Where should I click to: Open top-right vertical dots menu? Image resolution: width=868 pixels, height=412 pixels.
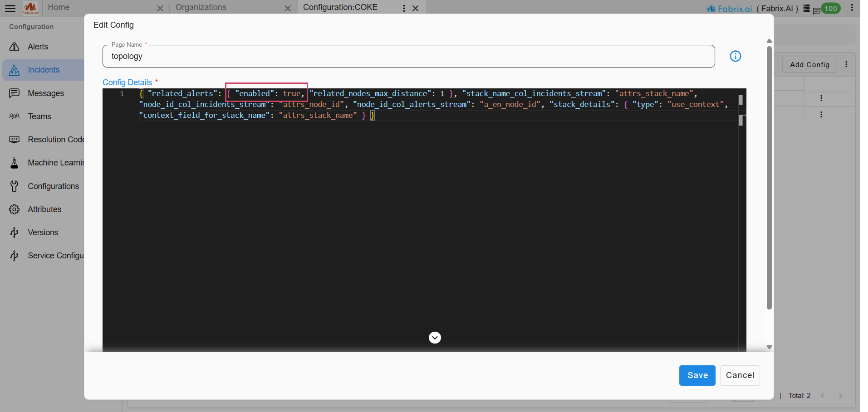pos(852,8)
